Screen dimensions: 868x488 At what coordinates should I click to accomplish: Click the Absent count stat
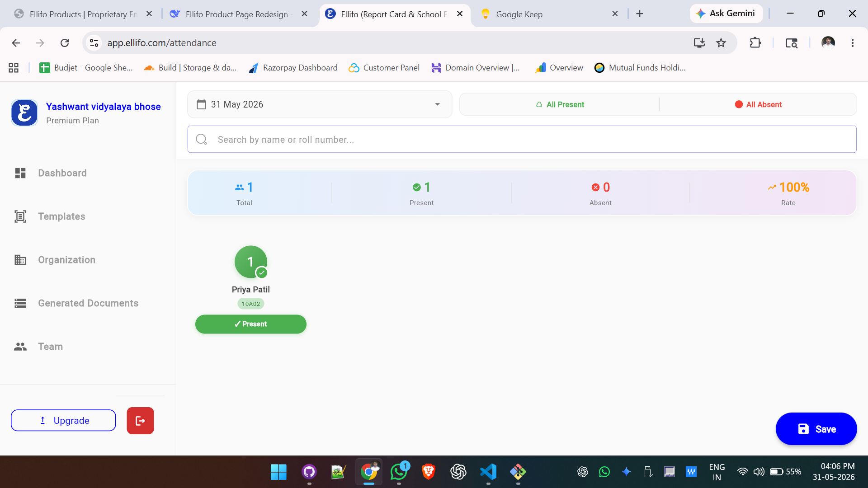[600, 193]
